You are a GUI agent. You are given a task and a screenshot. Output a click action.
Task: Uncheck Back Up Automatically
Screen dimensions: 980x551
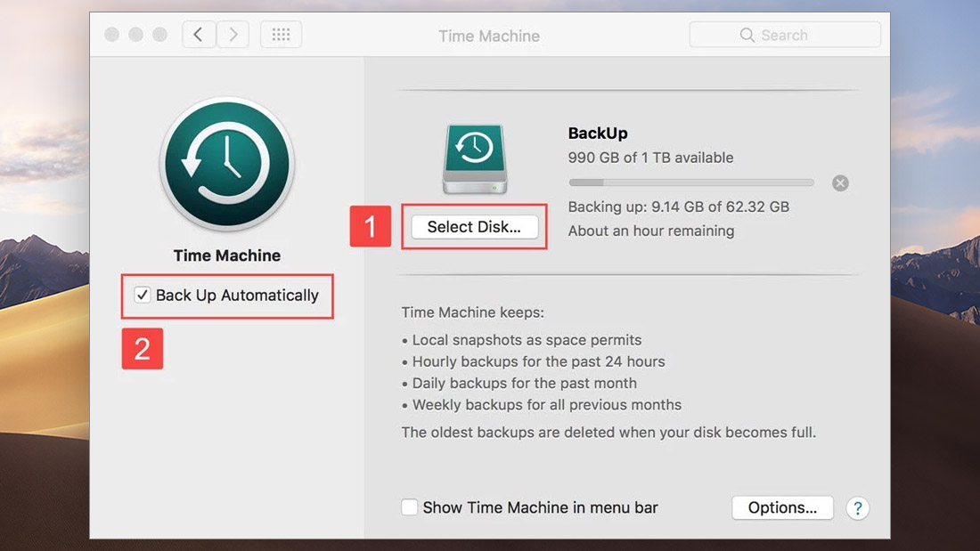coord(143,295)
